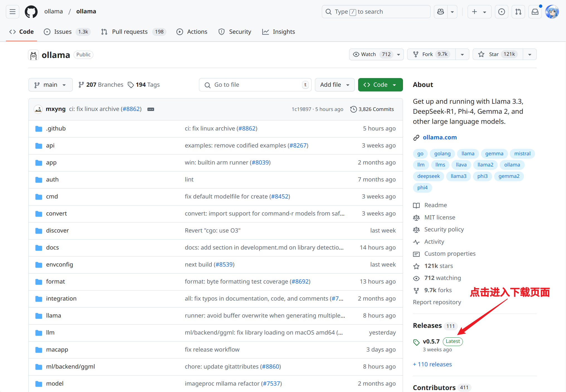The width and height of the screenshot is (566, 392).
Task: Switch to the Insights tab
Action: (x=278, y=32)
